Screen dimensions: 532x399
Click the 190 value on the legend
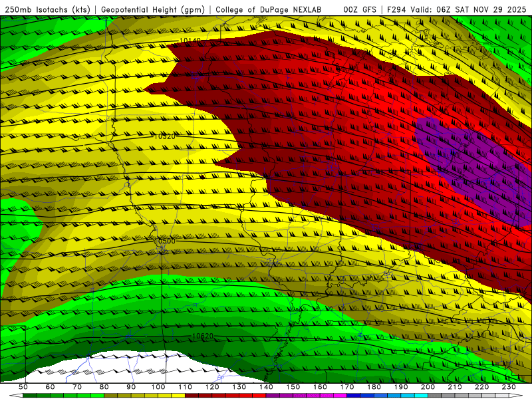coord(401,387)
